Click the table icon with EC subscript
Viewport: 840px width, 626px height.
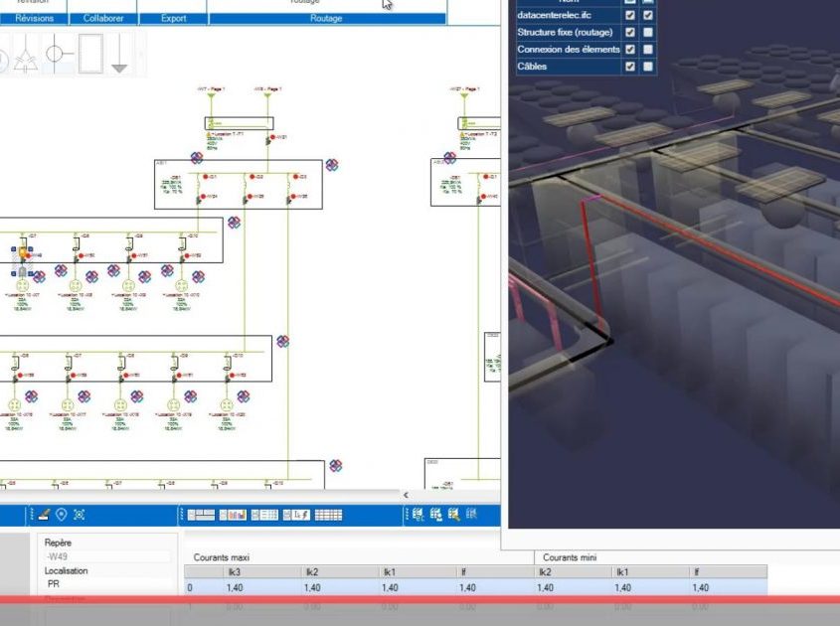pos(418,515)
